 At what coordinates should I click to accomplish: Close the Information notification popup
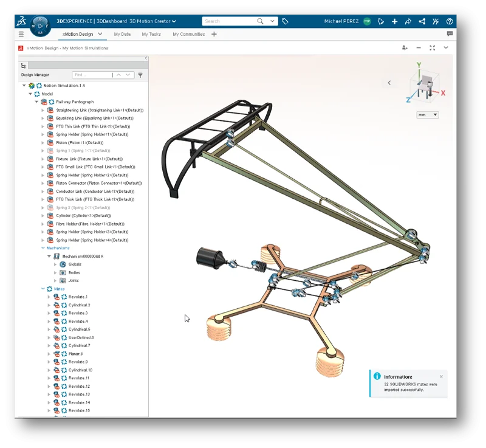(x=441, y=376)
